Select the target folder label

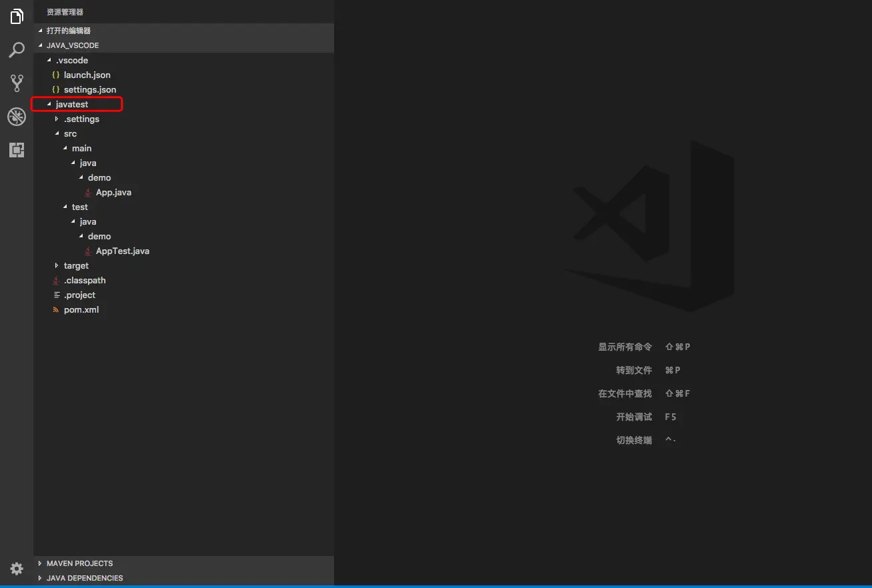(x=76, y=265)
